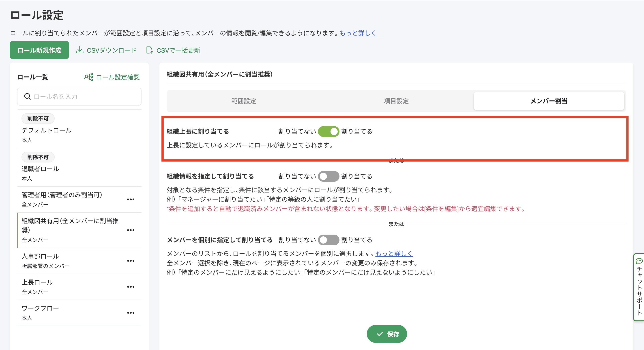Click the CSV download icon
The width and height of the screenshot is (644, 350).
[x=79, y=50]
